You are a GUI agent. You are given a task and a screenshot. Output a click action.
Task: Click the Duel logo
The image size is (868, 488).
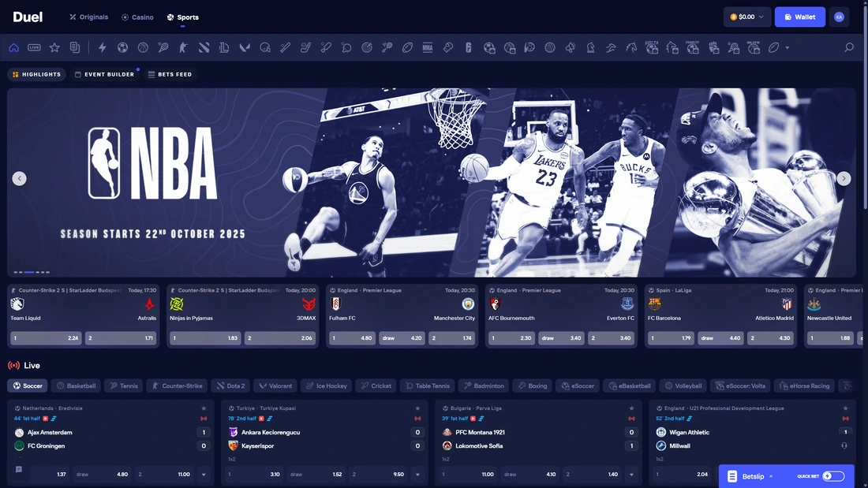coord(28,17)
